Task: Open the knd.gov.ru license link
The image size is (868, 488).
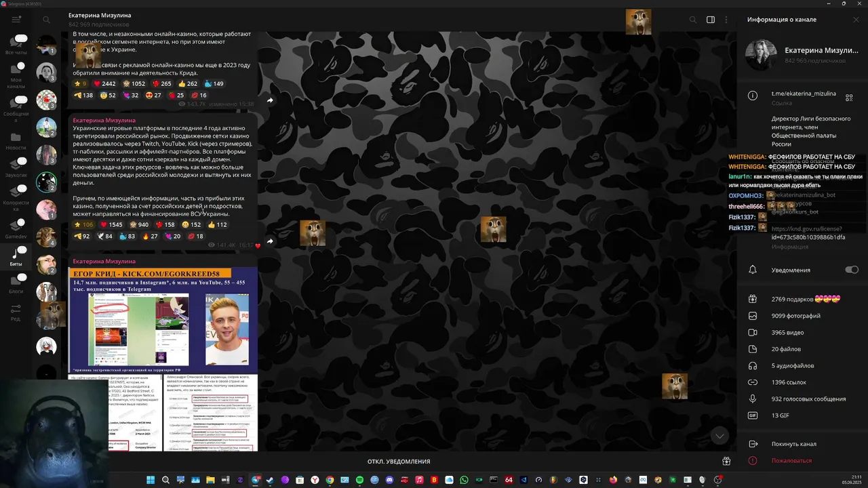Action: [x=808, y=233]
